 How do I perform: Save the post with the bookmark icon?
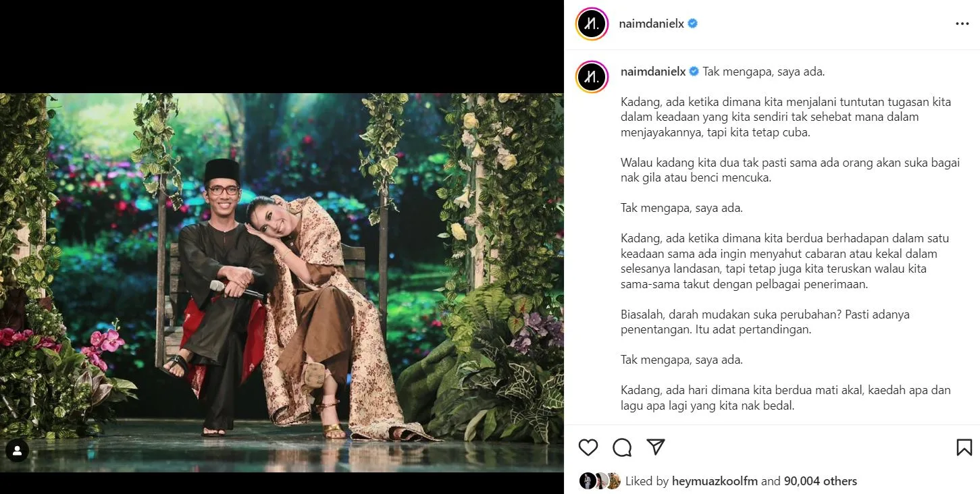coord(964,447)
